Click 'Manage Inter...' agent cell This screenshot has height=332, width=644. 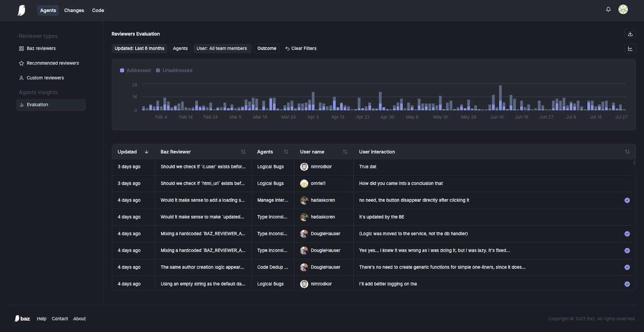272,200
